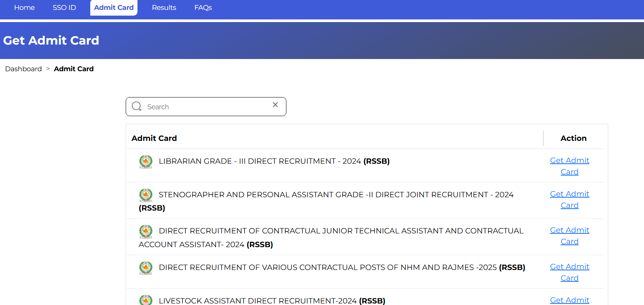Click the Action column header

(574, 138)
